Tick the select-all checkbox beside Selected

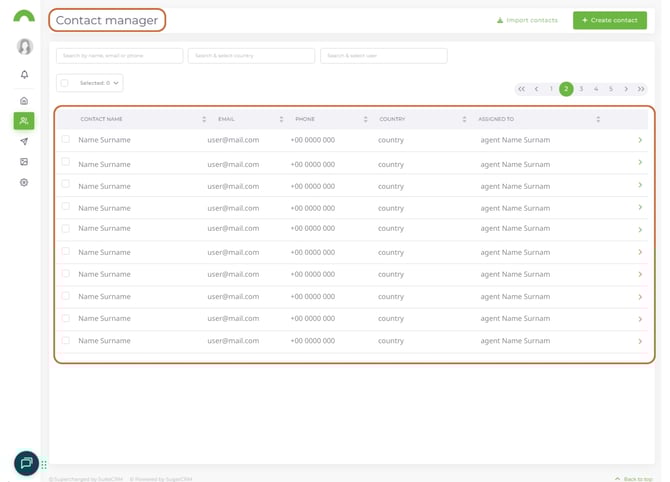[x=65, y=83]
